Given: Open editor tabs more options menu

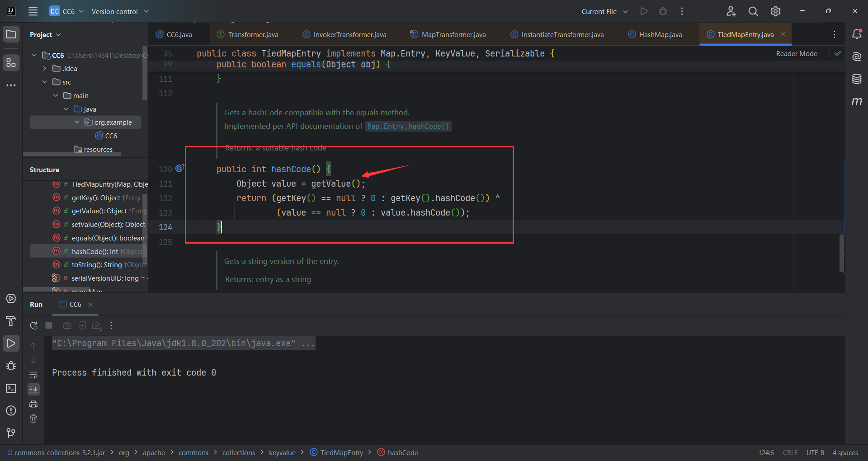Looking at the screenshot, I should (x=835, y=34).
